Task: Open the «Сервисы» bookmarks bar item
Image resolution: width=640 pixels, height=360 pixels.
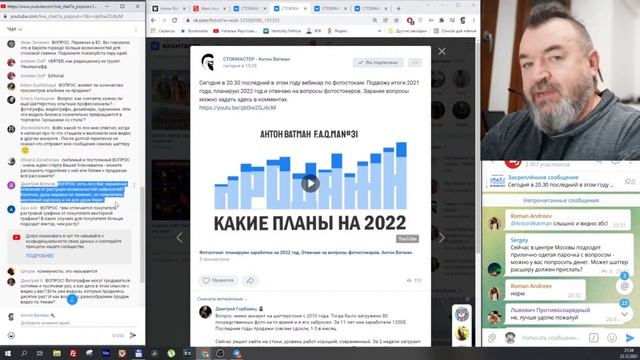Action: pyautogui.click(x=163, y=31)
